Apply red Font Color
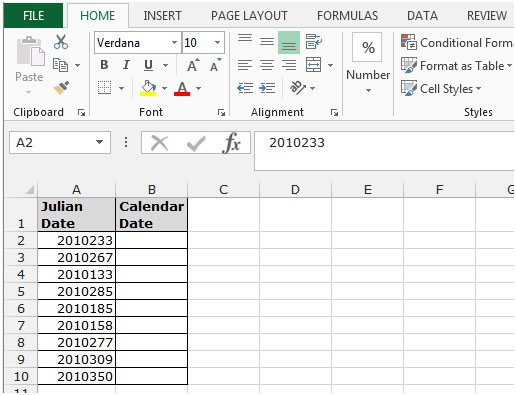The width and height of the screenshot is (516, 395). [182, 88]
